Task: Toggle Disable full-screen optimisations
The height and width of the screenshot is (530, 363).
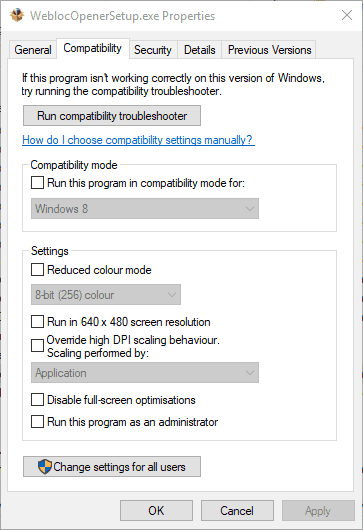Action: 37,400
